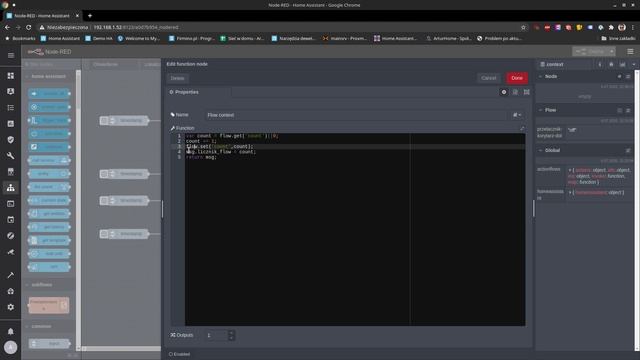Screen dimensions: 640x360
Task: Click code line 5 return msg
Action: pyautogui.click(x=201, y=157)
